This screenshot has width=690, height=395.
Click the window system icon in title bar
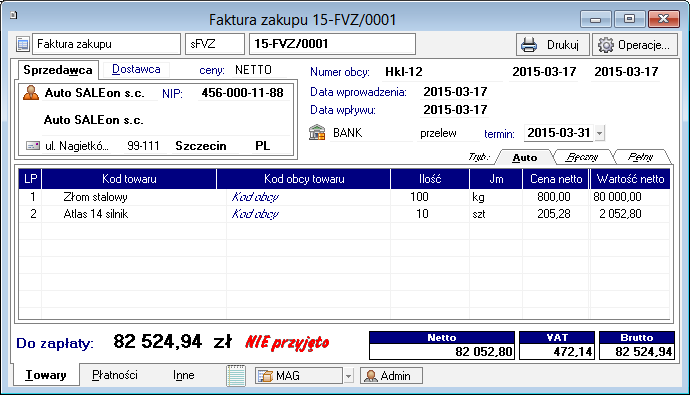(x=14, y=15)
